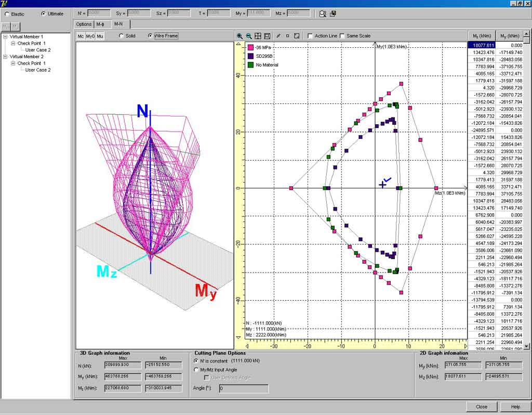Enable the Action Line checkbox

310,36
